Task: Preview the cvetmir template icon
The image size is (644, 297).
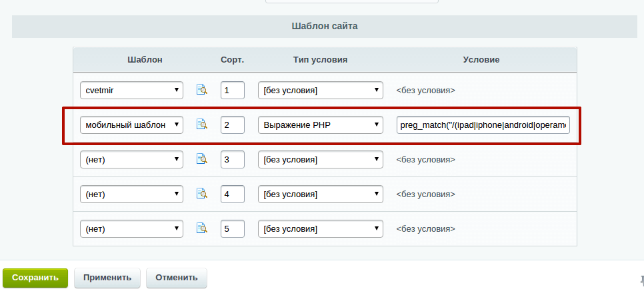Action: [x=202, y=90]
